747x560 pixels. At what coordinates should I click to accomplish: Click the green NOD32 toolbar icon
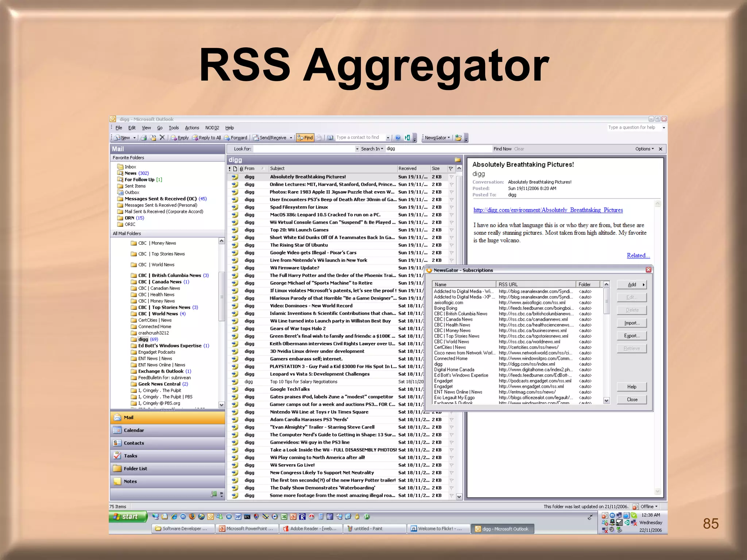coord(407,137)
